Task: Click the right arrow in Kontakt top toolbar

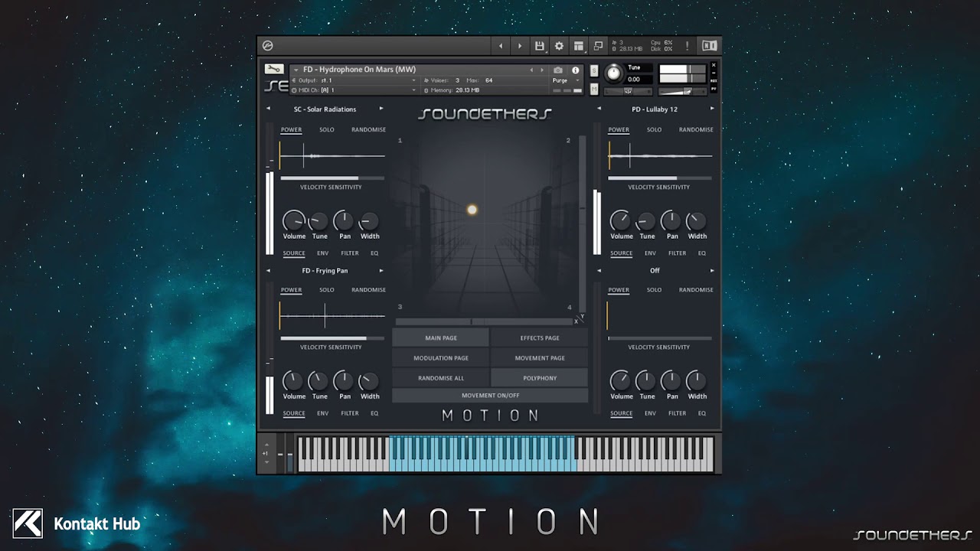Action: (520, 46)
